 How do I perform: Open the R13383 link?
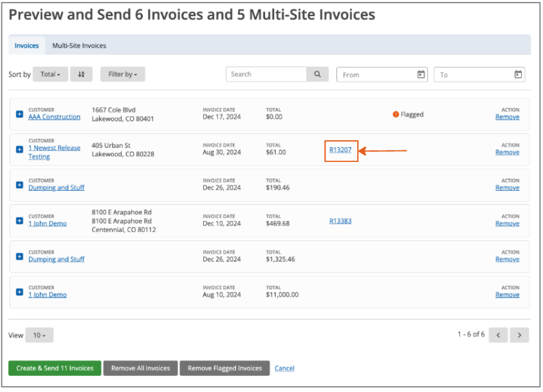[x=340, y=221]
